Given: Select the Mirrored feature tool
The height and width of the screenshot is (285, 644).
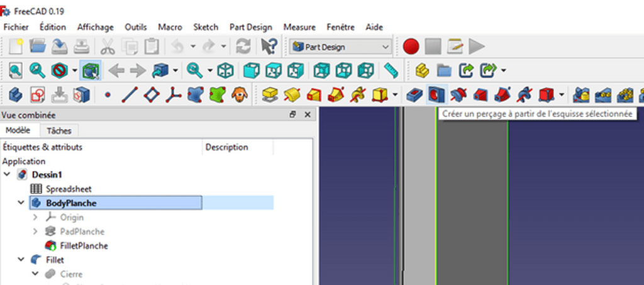Looking at the screenshot, I should tap(580, 95).
